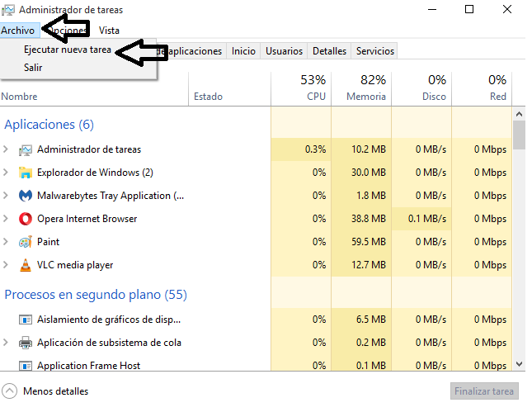Expand the Opera Internet Browser row
The height and width of the screenshot is (412, 532).
pos(6,219)
